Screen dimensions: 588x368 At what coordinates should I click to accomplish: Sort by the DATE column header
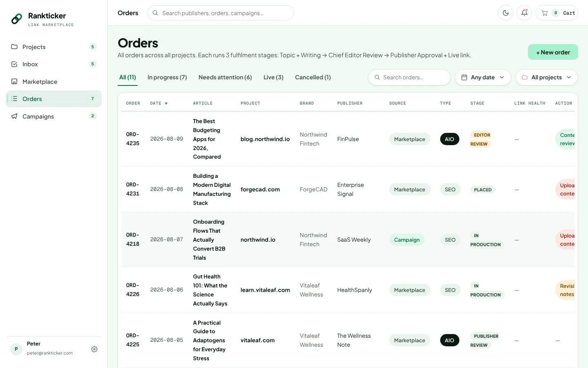(159, 103)
